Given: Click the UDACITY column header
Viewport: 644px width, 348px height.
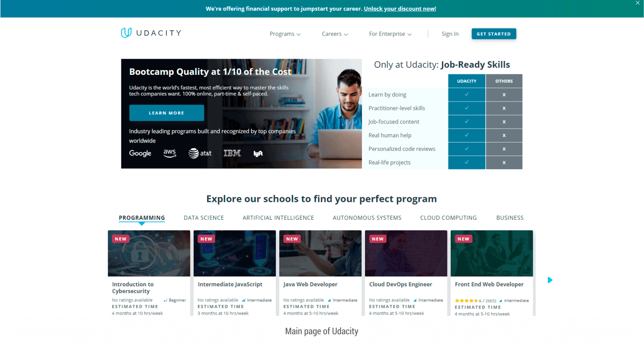Looking at the screenshot, I should click(x=467, y=81).
